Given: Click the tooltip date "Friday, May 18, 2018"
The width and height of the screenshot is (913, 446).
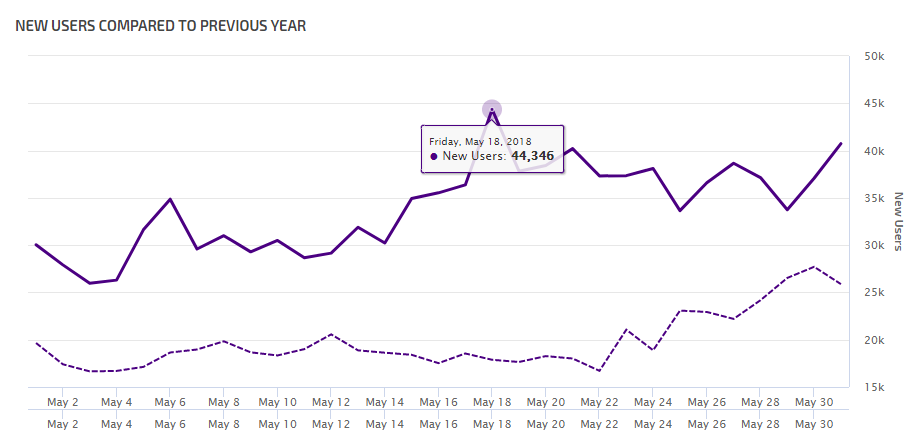Looking at the screenshot, I should [x=480, y=141].
